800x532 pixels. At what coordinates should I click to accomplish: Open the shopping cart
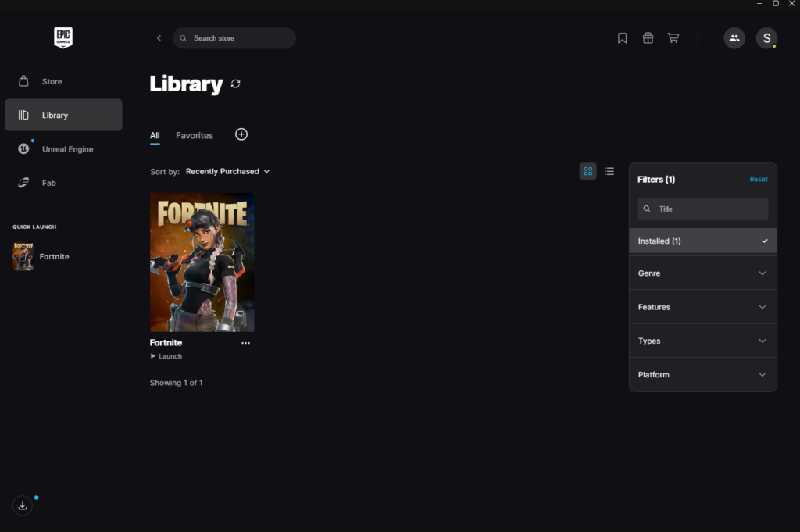tap(673, 38)
